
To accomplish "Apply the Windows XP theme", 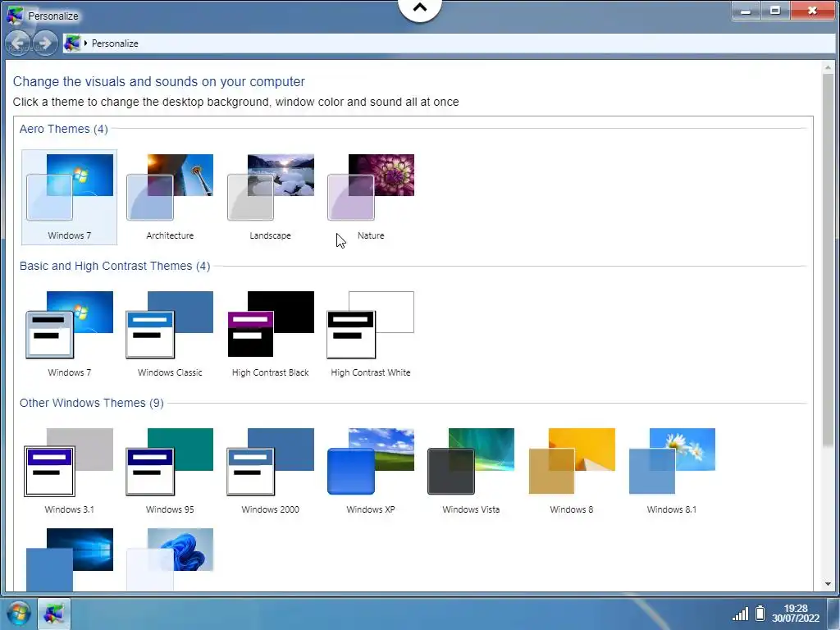I will 371,472.
